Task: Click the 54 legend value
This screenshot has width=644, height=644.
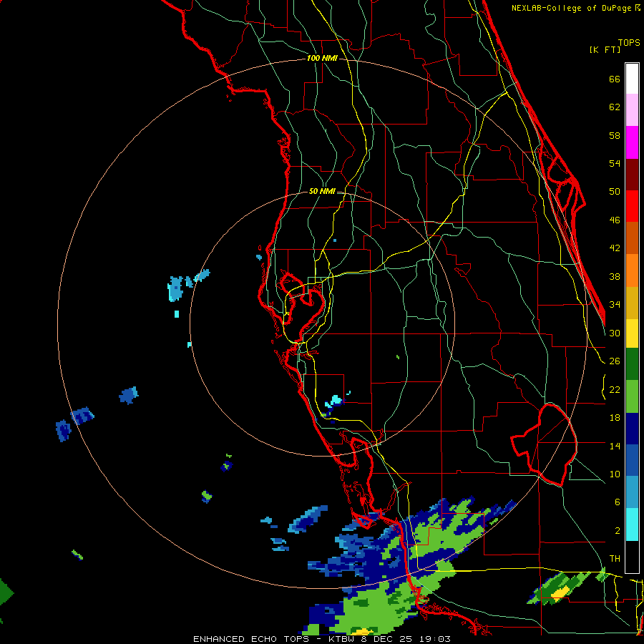Action: point(615,163)
